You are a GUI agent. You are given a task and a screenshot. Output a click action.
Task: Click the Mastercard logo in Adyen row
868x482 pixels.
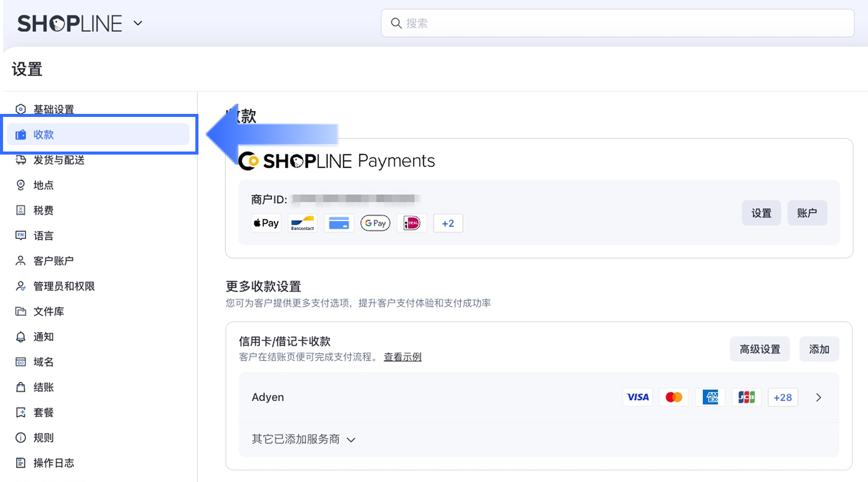[x=674, y=397]
